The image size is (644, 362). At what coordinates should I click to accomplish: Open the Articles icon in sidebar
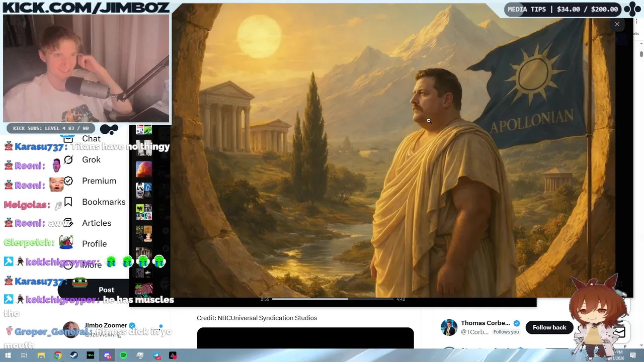point(68,223)
